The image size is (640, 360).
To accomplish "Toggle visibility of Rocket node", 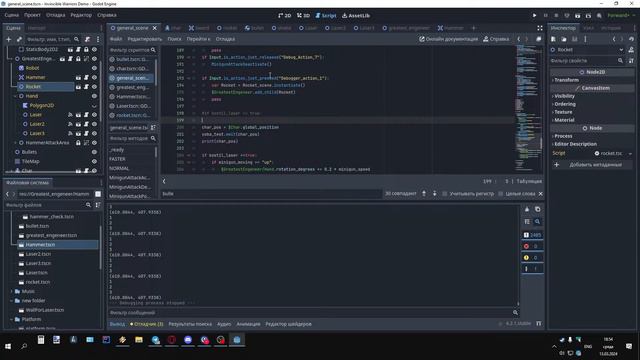I will coord(94,87).
